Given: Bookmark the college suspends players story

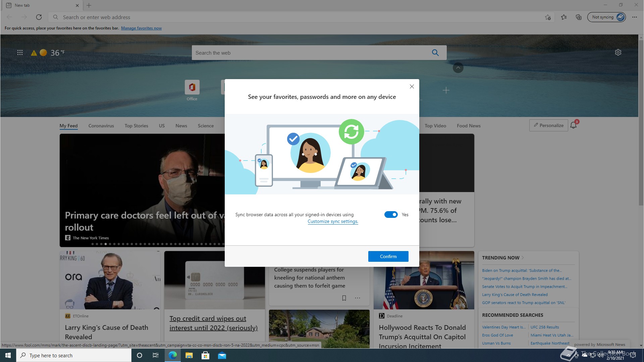Looking at the screenshot, I should [344, 298].
